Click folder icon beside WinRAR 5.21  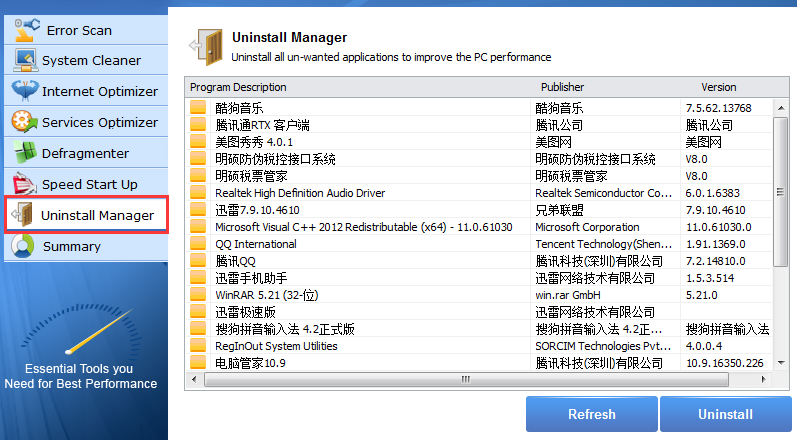pyautogui.click(x=198, y=295)
